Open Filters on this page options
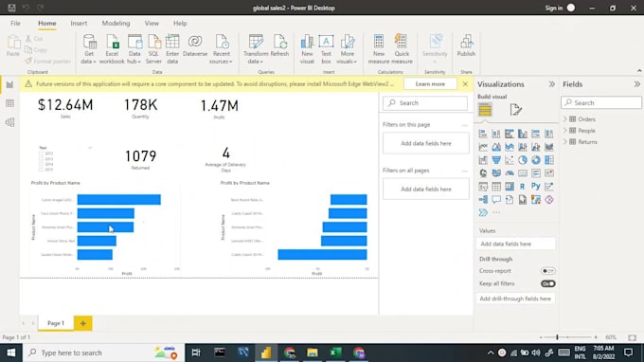Viewport: 644px width, 362px height. point(464,125)
